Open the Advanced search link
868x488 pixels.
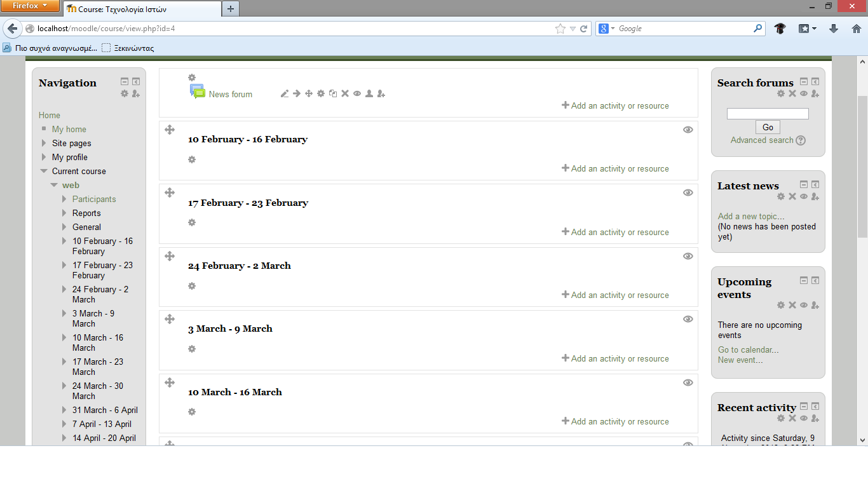(x=762, y=140)
